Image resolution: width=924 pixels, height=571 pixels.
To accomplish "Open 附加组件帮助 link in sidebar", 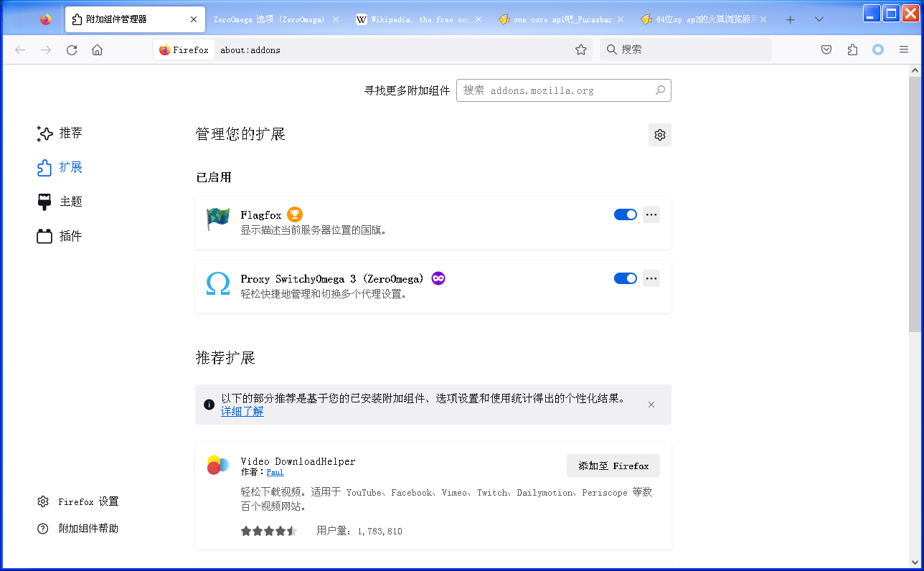I will pos(77,529).
